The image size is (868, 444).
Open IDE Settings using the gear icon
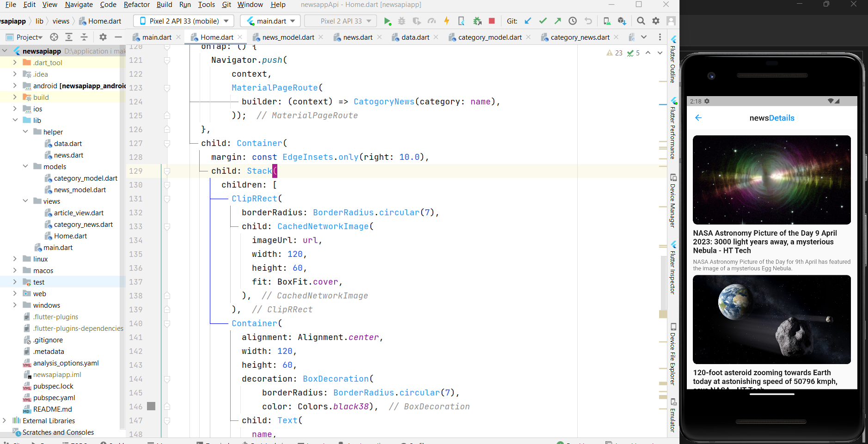tap(656, 21)
